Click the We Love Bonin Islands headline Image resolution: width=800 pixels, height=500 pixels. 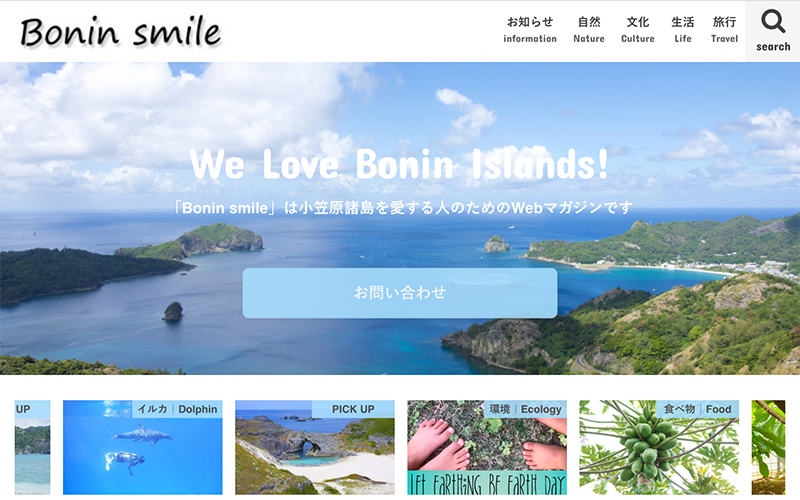pos(399,164)
